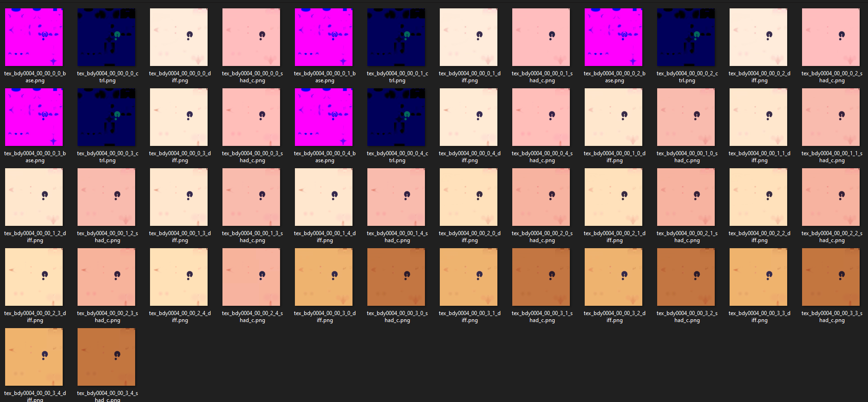Viewport: 868px width, 402px height.
Task: Select the tex_bdy0004_00_00_0_4_shad_c.png thumbnail
Action: [x=541, y=117]
